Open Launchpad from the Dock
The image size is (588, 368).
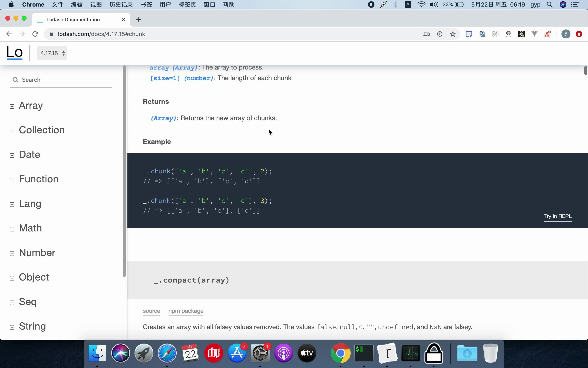pos(144,353)
